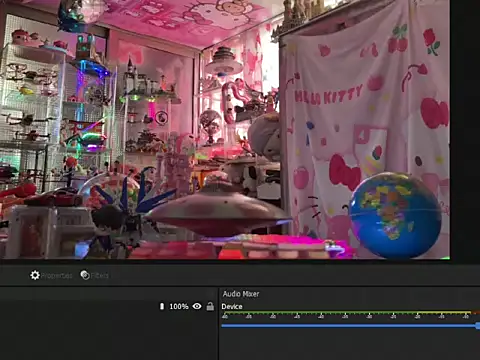Click the Filters text label

tap(100, 276)
